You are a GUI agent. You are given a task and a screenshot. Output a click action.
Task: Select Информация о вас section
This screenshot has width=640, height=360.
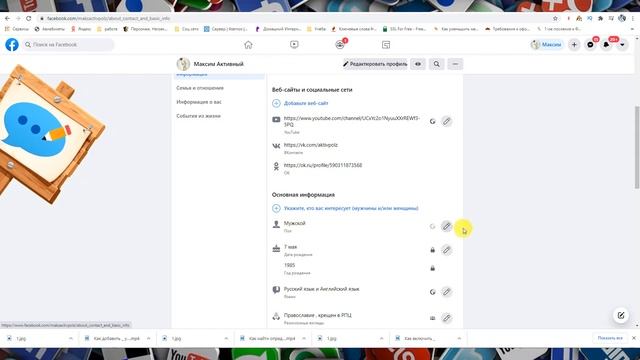199,102
